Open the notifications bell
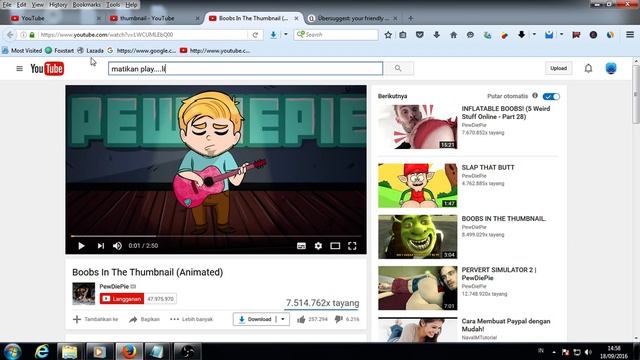This screenshot has height=360, width=640. tap(588, 68)
